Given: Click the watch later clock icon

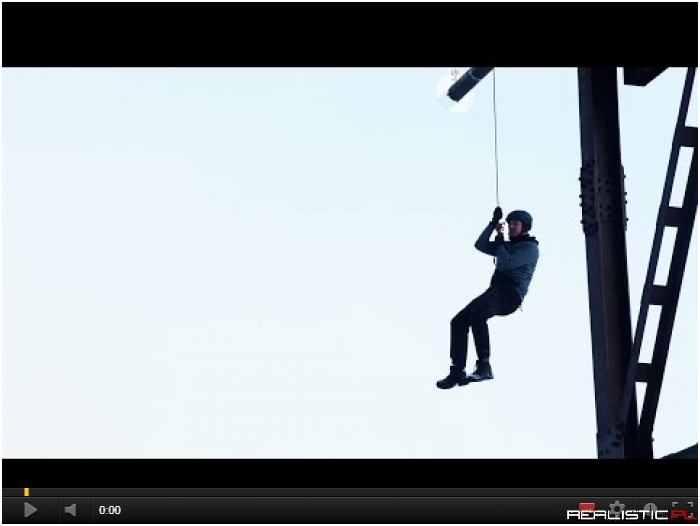Looking at the screenshot, I should click(650, 506).
